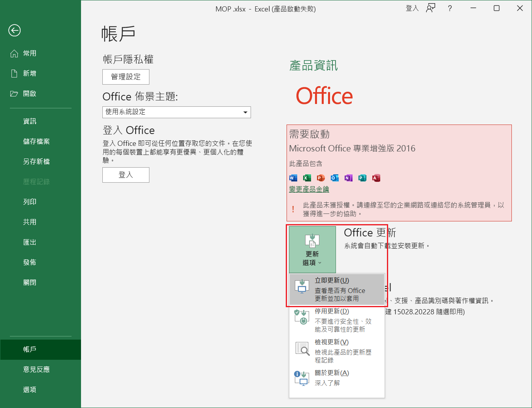The height and width of the screenshot is (408, 532).
Task: Minimize the Excel window
Action: 473,8
